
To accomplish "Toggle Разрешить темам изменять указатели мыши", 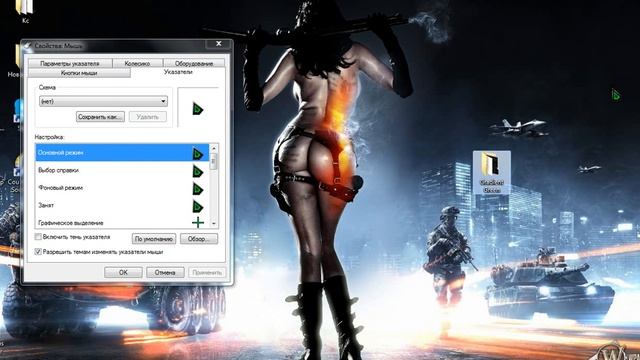I will pyautogui.click(x=38, y=252).
